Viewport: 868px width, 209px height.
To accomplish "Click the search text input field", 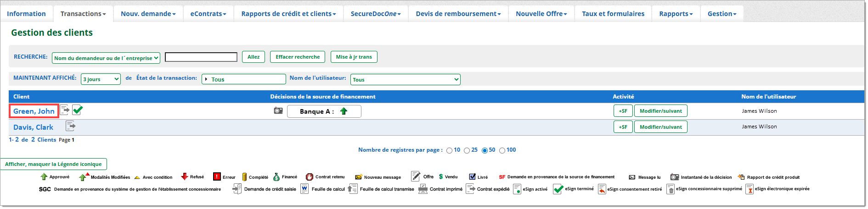I will click(x=201, y=57).
